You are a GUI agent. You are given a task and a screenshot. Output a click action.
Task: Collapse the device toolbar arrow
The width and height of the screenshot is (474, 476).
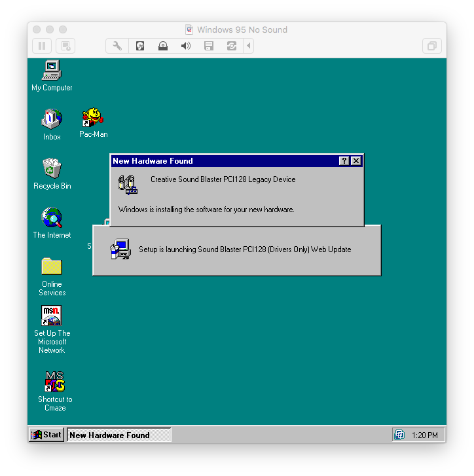(248, 46)
